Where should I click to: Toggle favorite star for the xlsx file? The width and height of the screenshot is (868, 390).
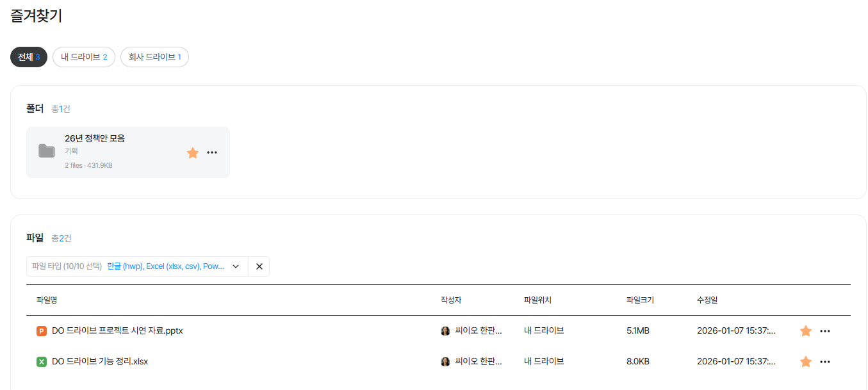pos(806,362)
